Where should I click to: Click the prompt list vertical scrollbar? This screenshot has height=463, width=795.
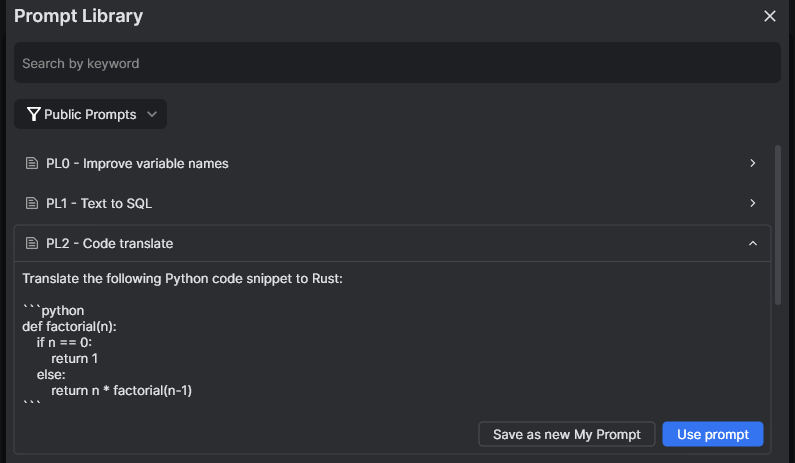coord(778,225)
